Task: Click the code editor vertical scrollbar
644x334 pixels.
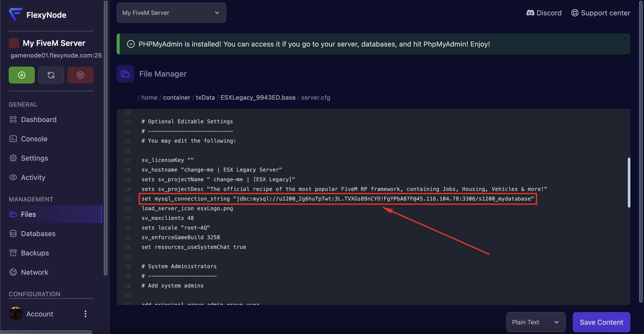Action: point(629,182)
